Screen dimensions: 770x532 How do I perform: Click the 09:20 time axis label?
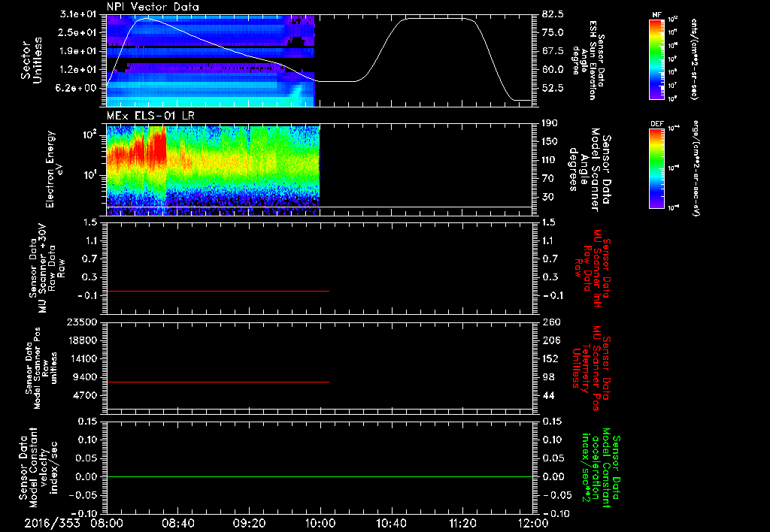pos(250,523)
